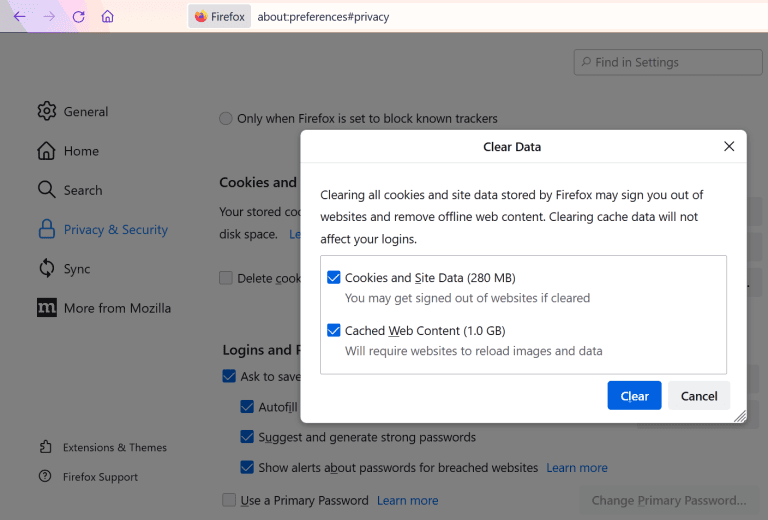Select the Search settings magnifier icon
The image size is (768, 520).
(x=46, y=190)
